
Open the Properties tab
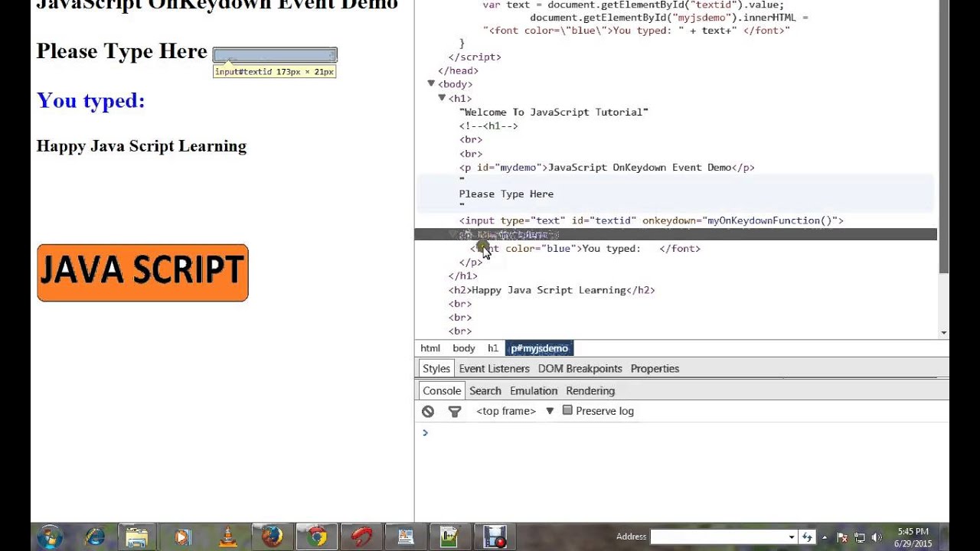(655, 369)
